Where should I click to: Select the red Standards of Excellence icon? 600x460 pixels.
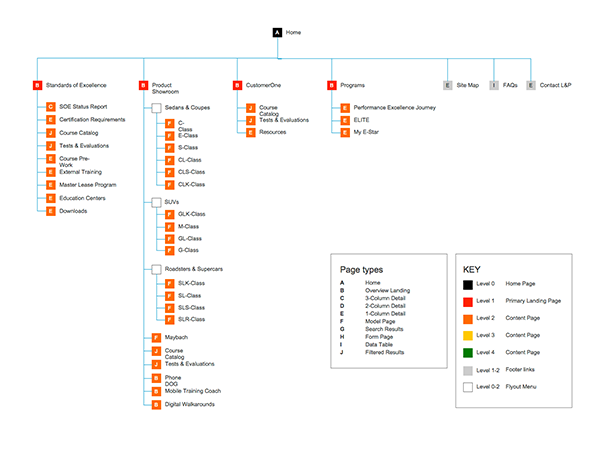coord(37,86)
